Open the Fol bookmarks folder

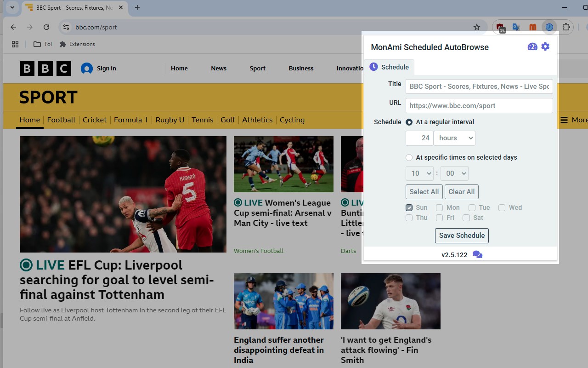(x=43, y=44)
